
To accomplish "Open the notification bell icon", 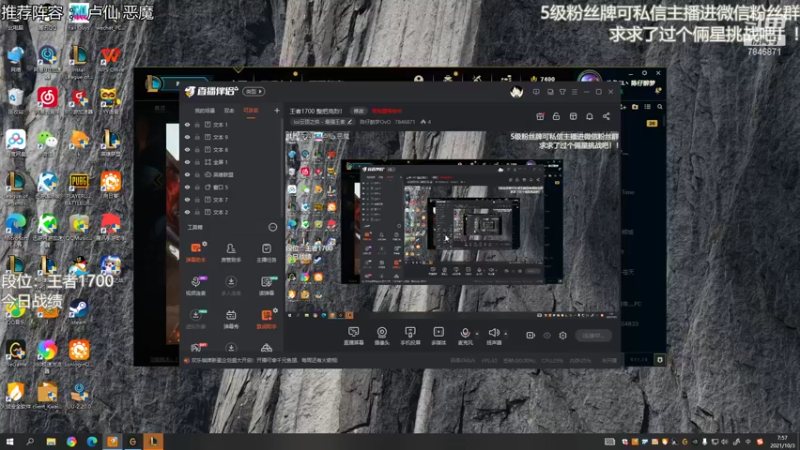I will (x=589, y=116).
